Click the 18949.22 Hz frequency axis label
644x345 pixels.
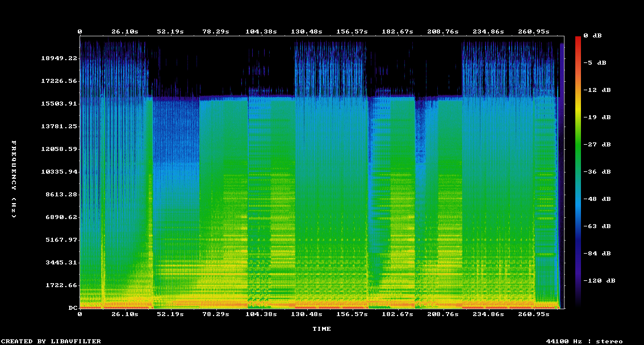click(59, 58)
